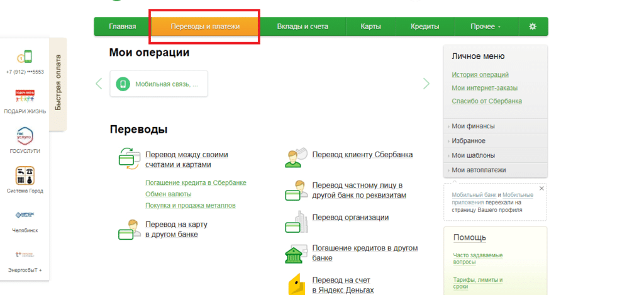The width and height of the screenshot is (644, 295).
Task: Open the Мобильная связь operation card
Action: pyautogui.click(x=158, y=84)
